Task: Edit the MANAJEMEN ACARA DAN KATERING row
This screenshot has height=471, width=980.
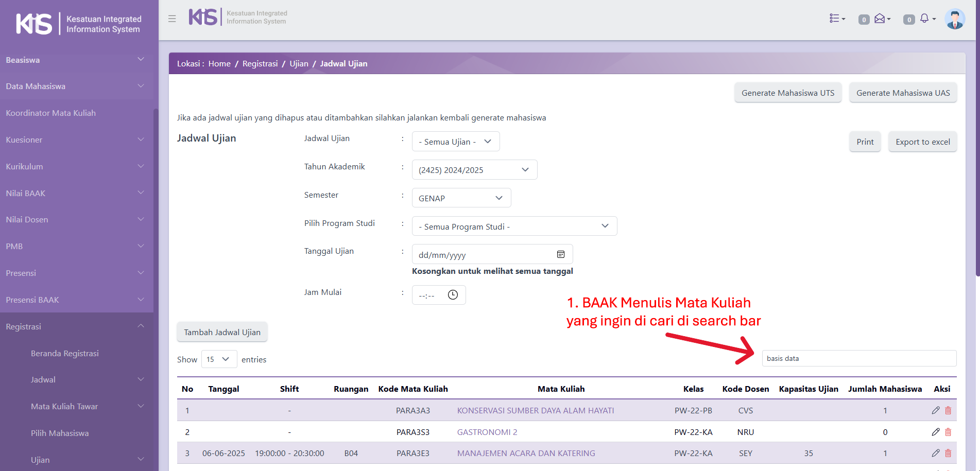Action: (x=936, y=453)
